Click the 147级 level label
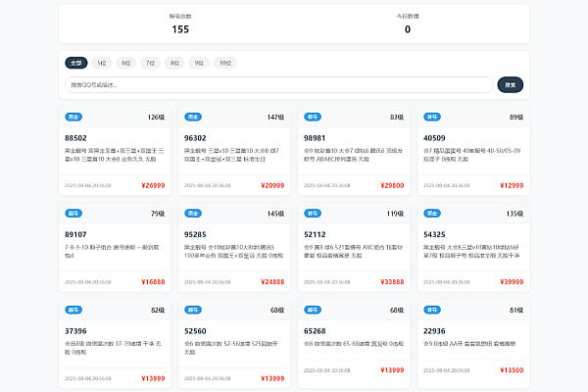Image resolution: width=588 pixels, height=392 pixels. click(275, 118)
